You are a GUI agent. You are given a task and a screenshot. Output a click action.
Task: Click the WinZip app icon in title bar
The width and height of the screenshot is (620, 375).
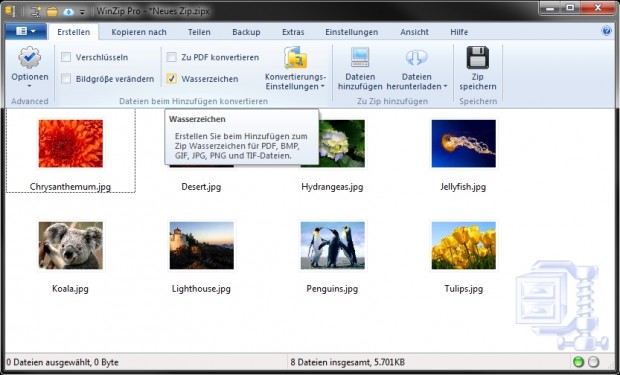10,11
